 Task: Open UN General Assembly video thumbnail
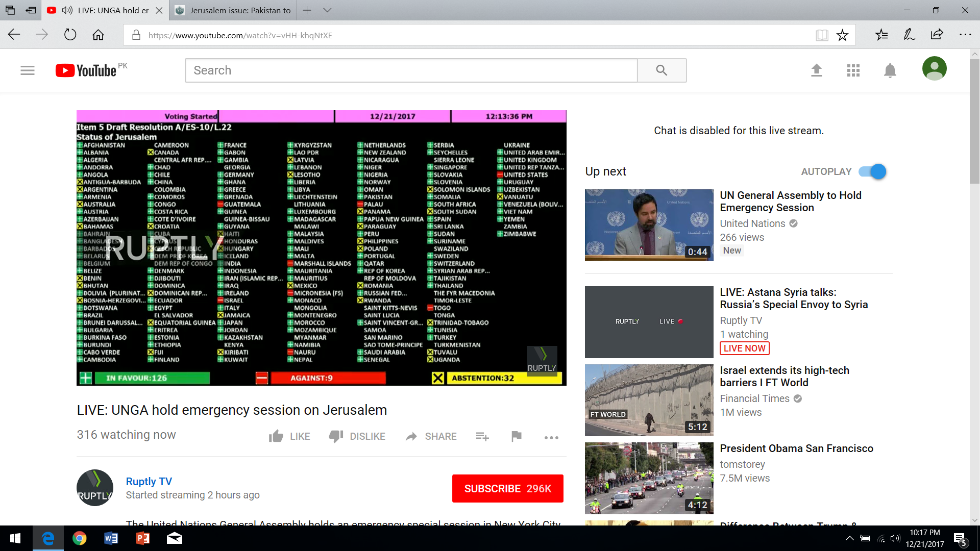(649, 225)
